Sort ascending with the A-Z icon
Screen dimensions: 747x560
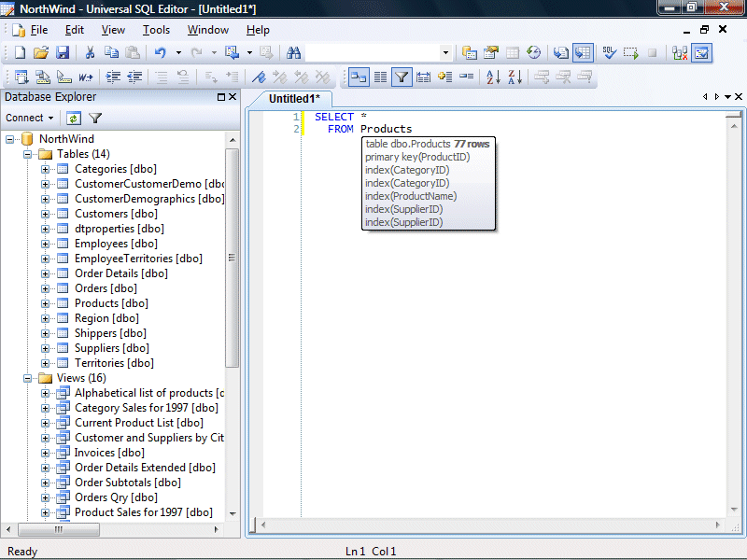(x=492, y=77)
